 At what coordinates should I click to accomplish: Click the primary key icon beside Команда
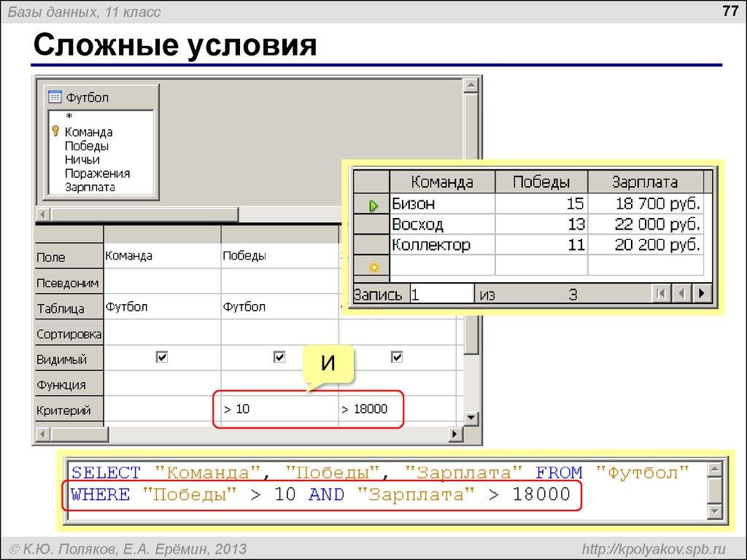pyautogui.click(x=57, y=132)
